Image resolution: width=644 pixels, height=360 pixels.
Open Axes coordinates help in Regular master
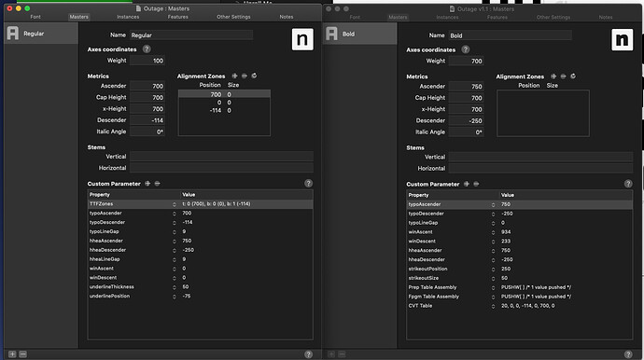click(147, 49)
